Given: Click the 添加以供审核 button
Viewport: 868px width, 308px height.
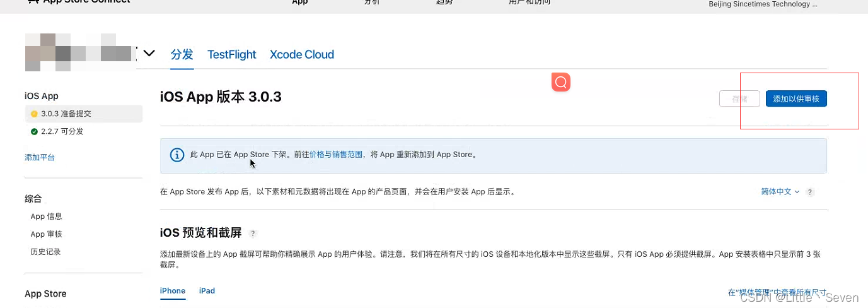Looking at the screenshot, I should click(796, 99).
